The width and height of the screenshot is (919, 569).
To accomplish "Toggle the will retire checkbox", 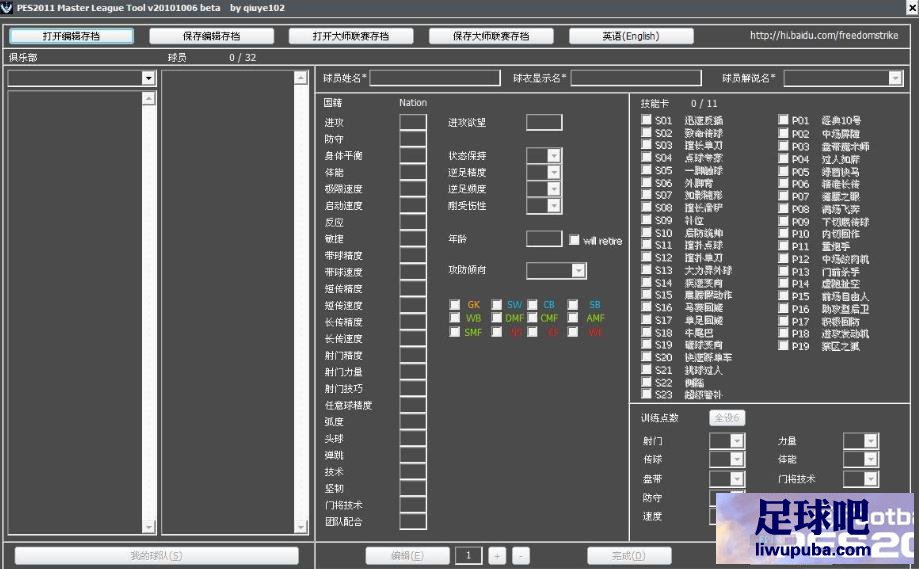I will [x=574, y=240].
